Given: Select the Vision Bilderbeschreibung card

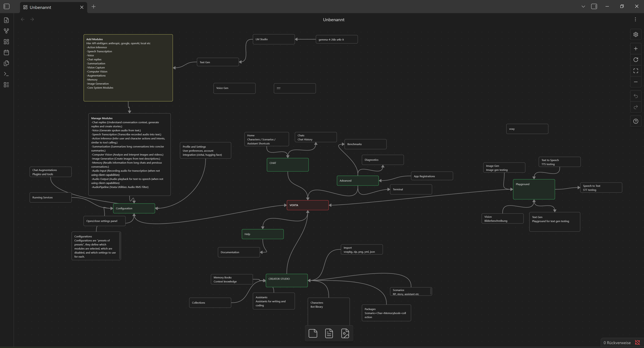Looking at the screenshot, I should pos(503,218).
